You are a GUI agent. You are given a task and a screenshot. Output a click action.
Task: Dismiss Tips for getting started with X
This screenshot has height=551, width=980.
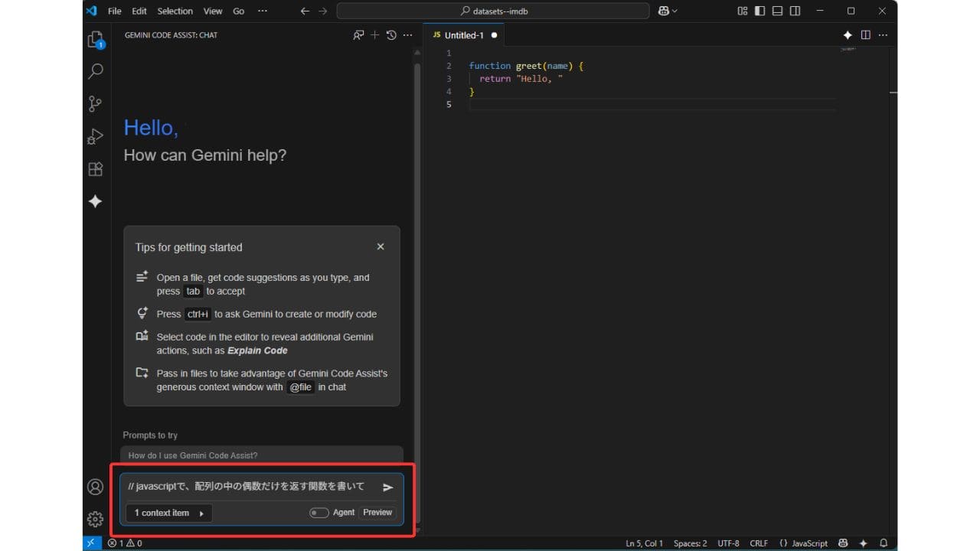[x=381, y=246]
